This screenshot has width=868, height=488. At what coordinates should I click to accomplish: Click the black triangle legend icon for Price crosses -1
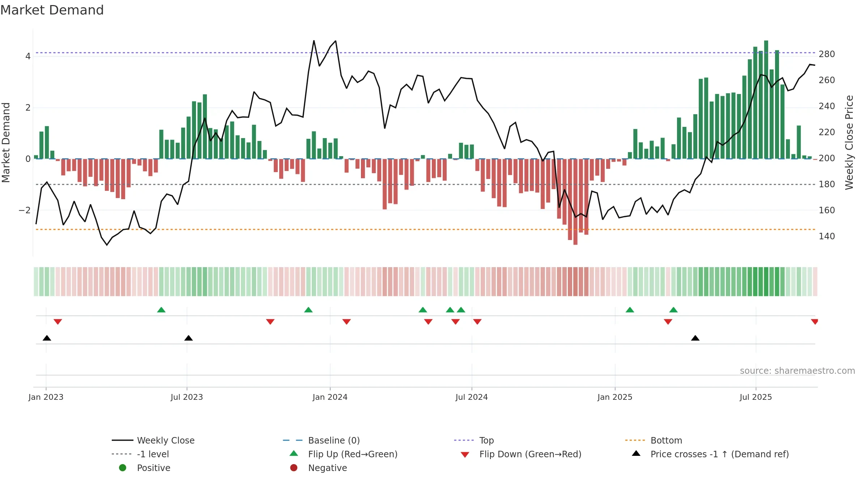tap(636, 453)
